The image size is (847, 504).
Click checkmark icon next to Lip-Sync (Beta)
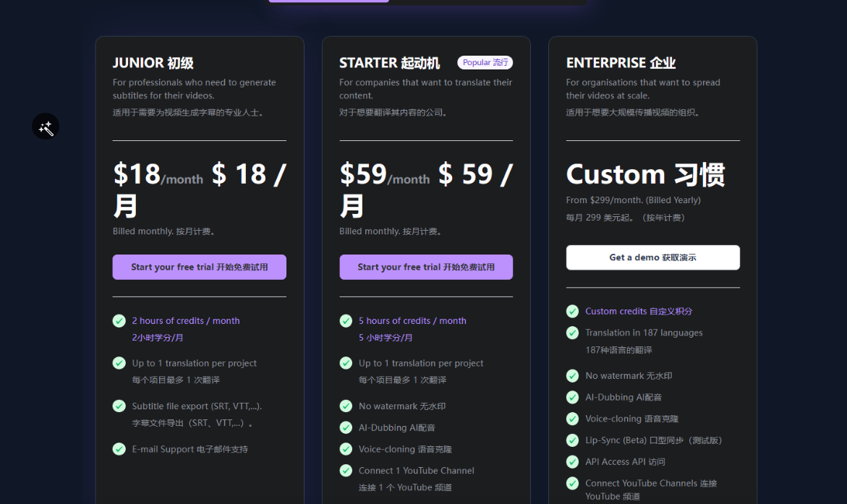[x=572, y=440]
